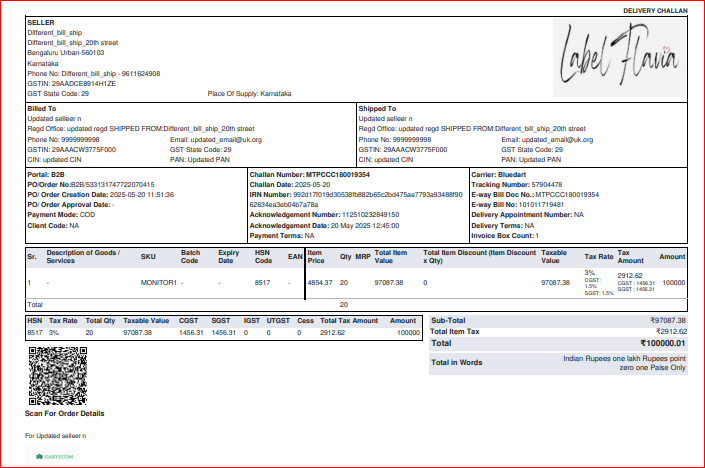Click the IRN Number line starting 992d17f019d
The height and width of the screenshot is (468, 705).
(x=356, y=195)
